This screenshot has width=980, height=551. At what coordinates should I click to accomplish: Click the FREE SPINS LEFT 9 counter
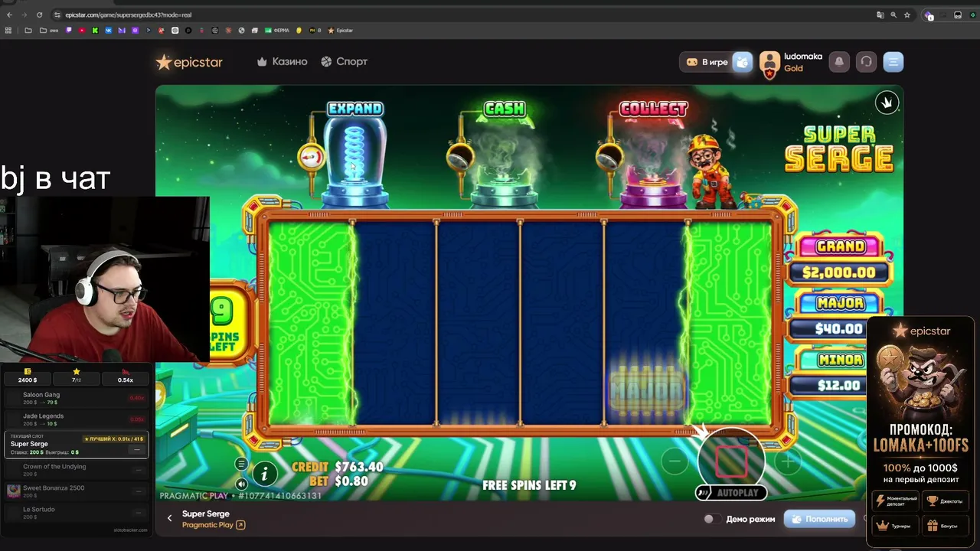[x=529, y=485]
